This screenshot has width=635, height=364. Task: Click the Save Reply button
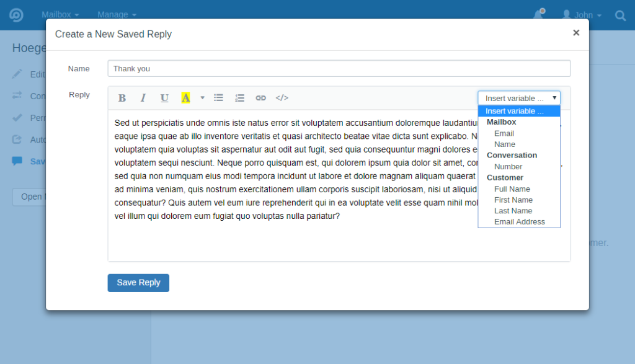[138, 282]
